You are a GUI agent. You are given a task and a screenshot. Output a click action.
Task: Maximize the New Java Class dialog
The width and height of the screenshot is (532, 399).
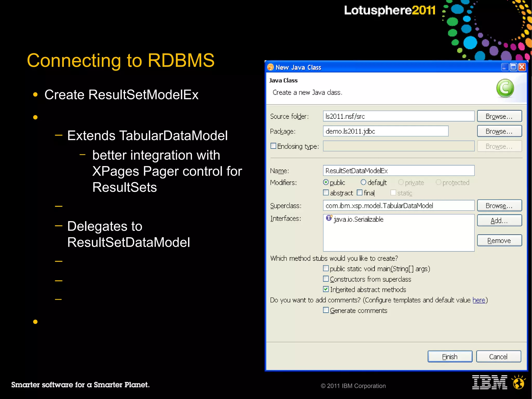click(513, 67)
